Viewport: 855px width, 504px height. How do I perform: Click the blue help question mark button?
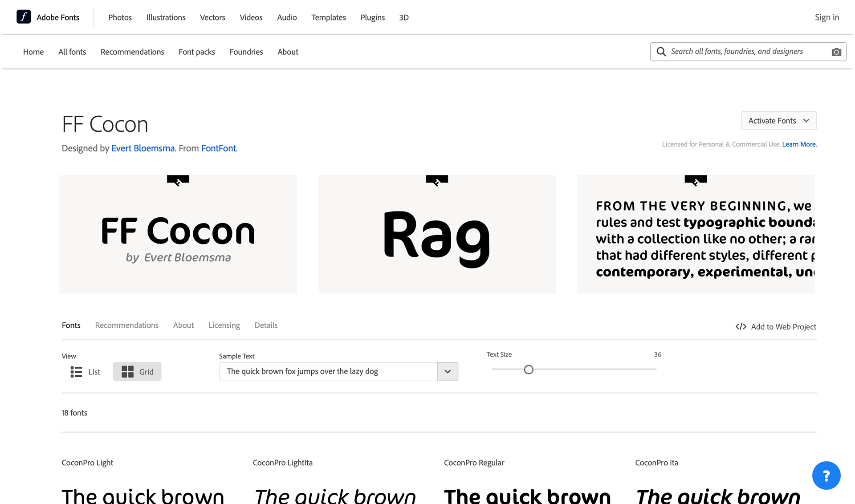826,476
